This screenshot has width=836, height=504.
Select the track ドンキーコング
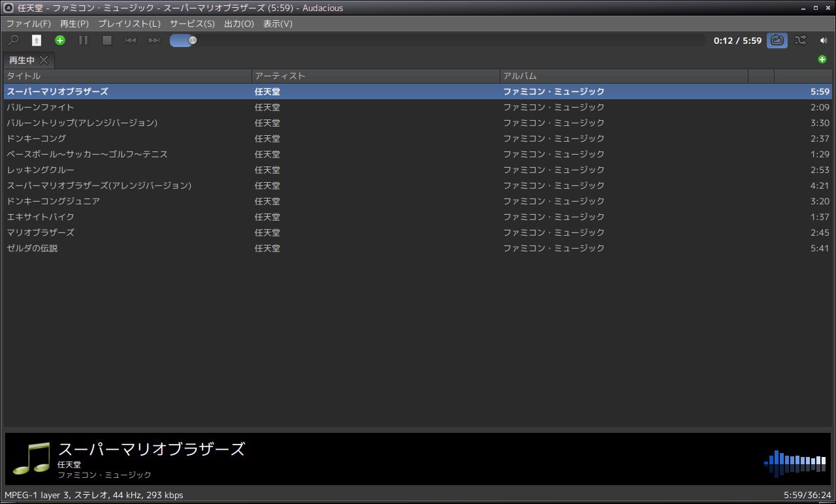click(x=418, y=138)
